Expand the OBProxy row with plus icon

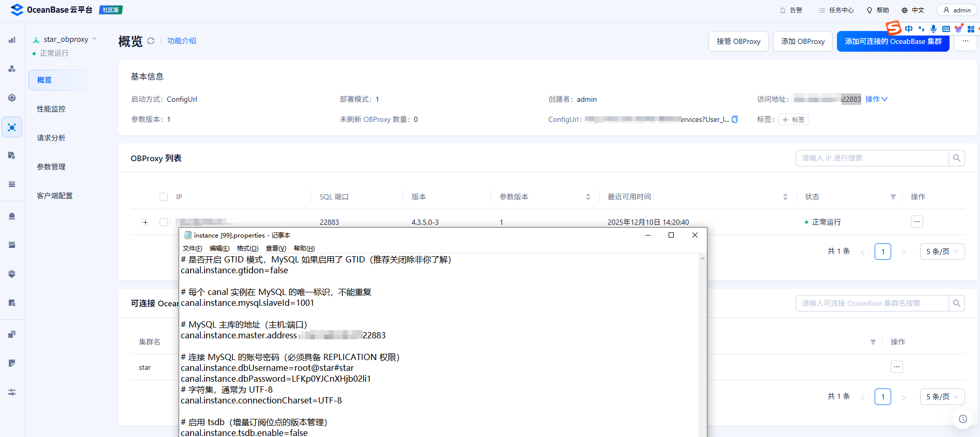coord(145,222)
